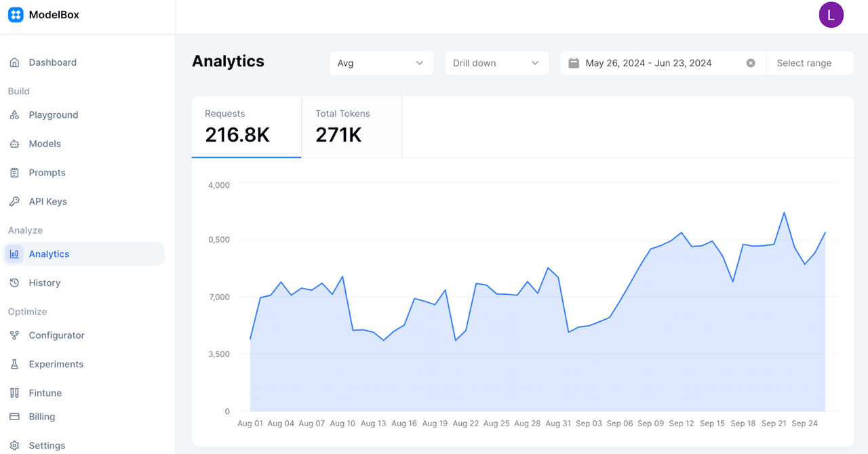Click the History clock icon
The image size is (868, 454).
[14, 283]
